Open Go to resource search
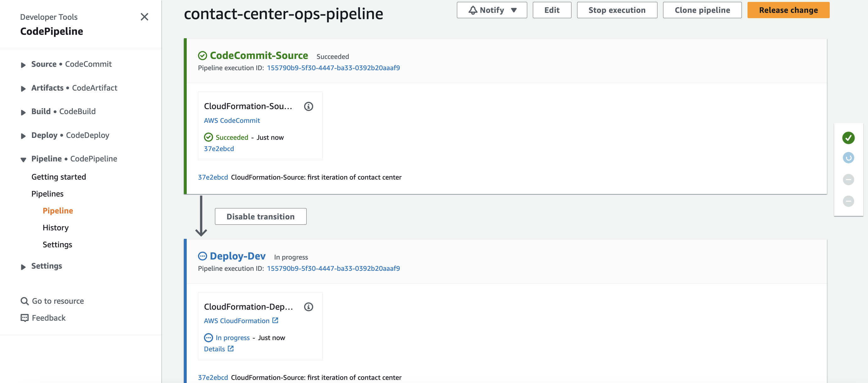The height and width of the screenshot is (383, 868). 52,301
